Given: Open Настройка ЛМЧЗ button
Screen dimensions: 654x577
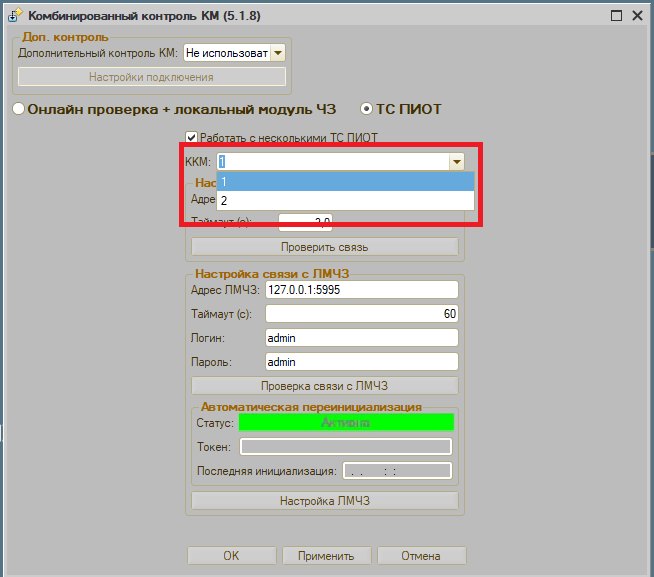Looking at the screenshot, I should tap(324, 501).
